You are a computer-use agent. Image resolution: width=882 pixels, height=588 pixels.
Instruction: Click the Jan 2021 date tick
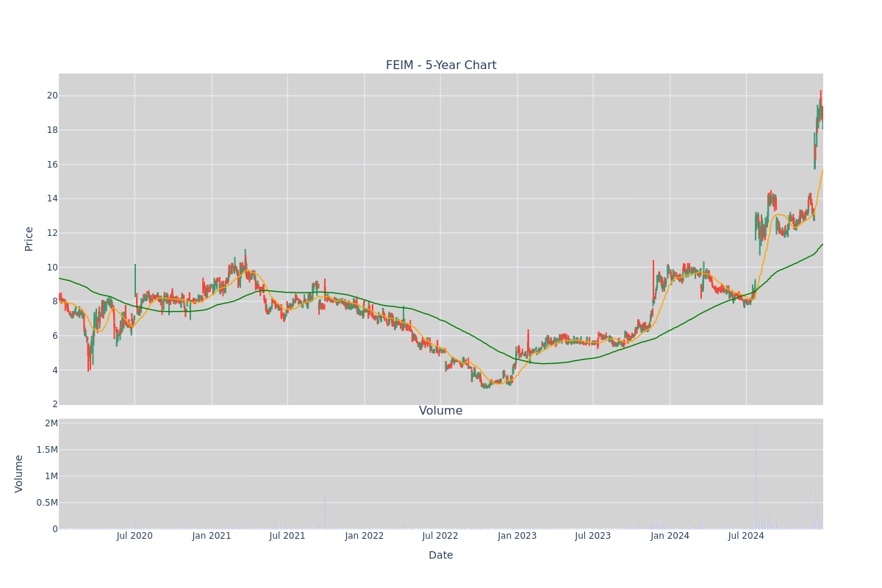(212, 536)
